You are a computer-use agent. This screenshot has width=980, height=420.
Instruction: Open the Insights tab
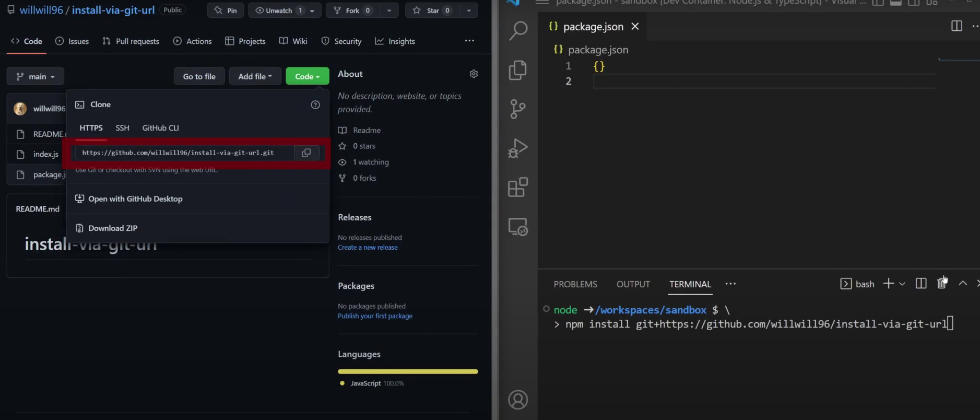[x=395, y=41]
